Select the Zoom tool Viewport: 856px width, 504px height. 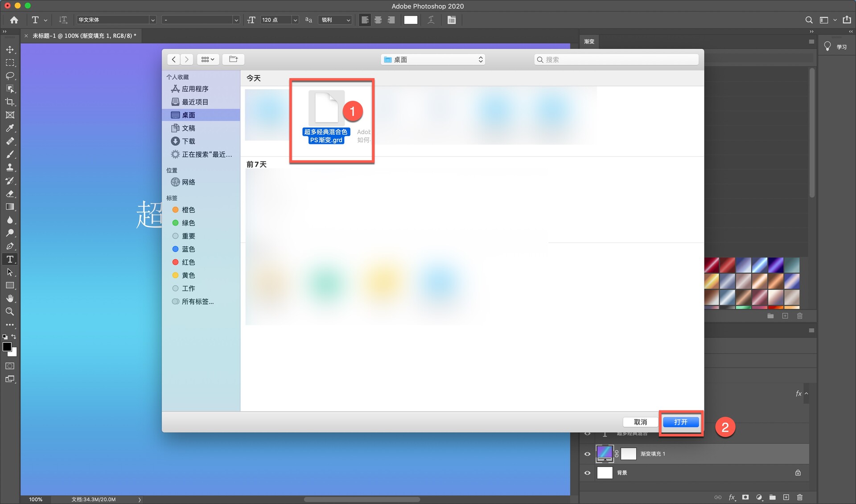click(10, 311)
